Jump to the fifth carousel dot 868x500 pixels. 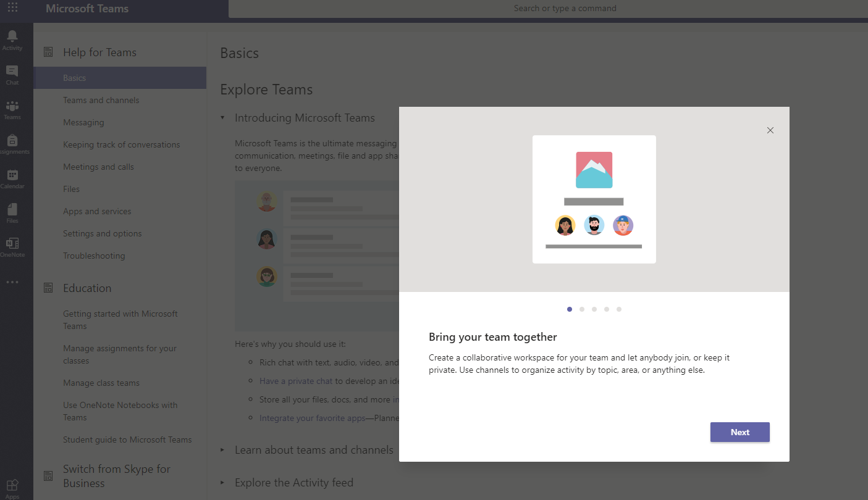(619, 309)
